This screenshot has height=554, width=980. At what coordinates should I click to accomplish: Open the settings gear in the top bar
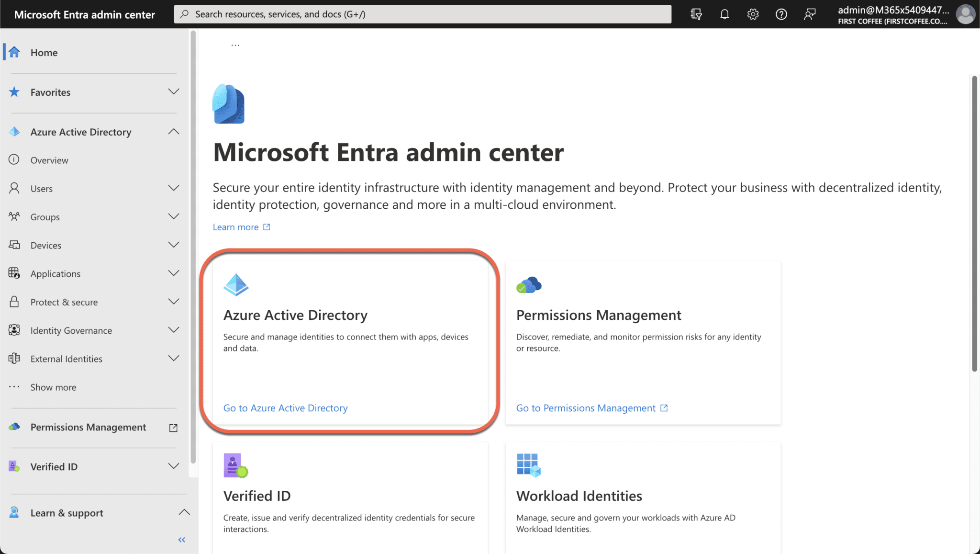752,14
